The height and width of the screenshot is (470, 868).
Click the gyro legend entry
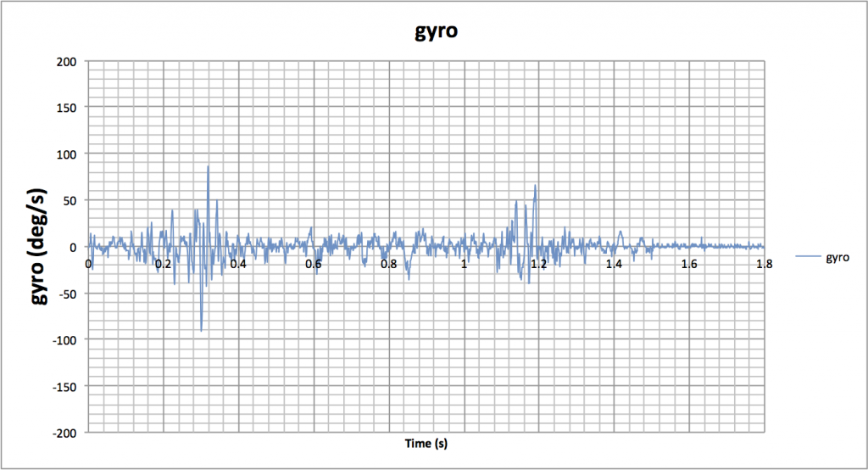(x=822, y=257)
